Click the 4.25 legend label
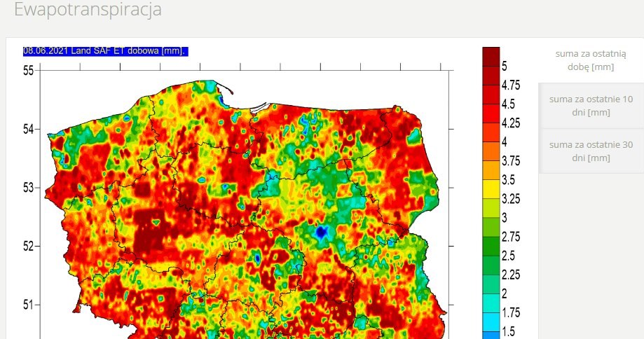Image resolution: width=644 pixels, height=339 pixels. pyautogui.click(x=510, y=123)
